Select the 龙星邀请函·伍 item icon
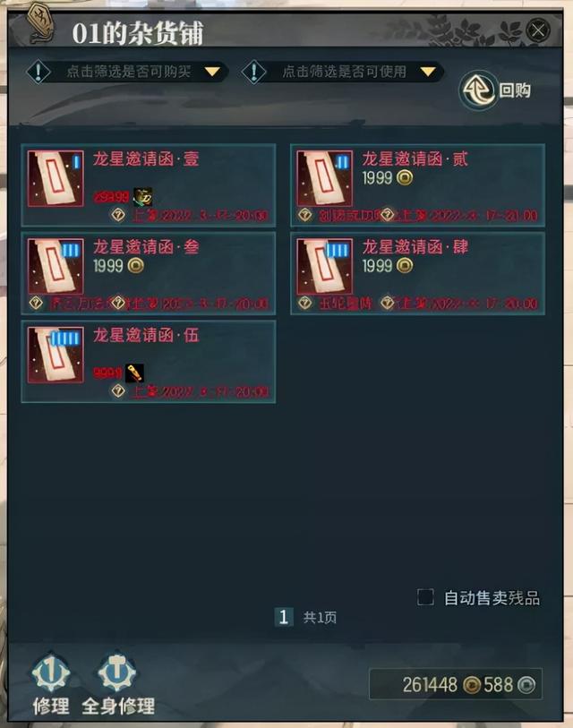 tap(56, 355)
